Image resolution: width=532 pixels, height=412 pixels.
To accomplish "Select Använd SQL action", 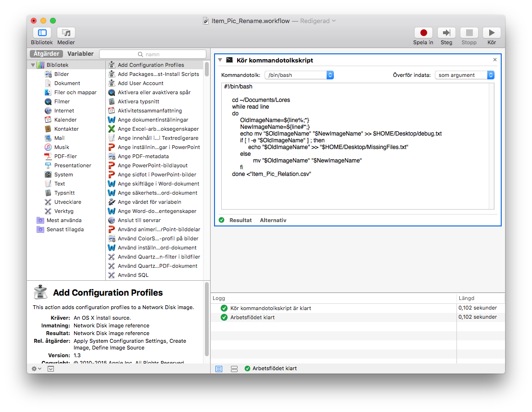I will [x=155, y=275].
